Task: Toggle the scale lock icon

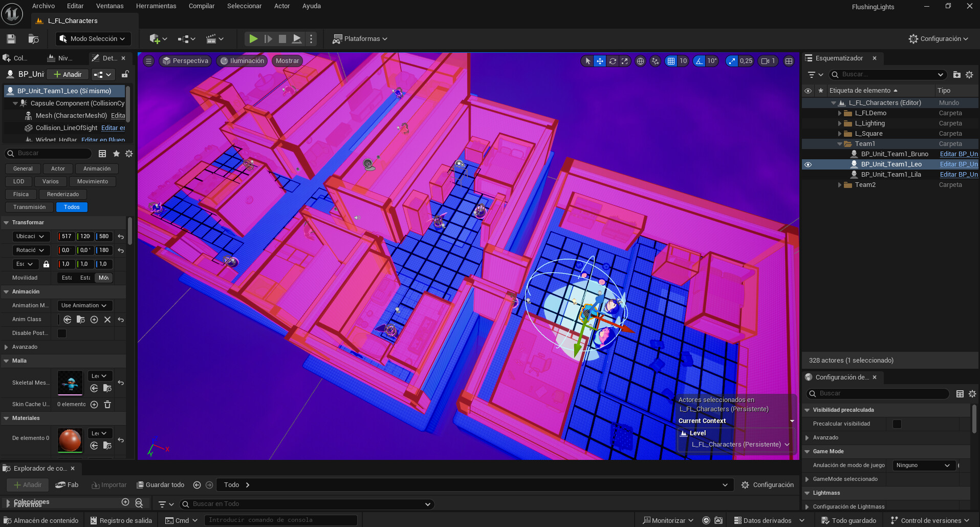Action: tap(46, 264)
